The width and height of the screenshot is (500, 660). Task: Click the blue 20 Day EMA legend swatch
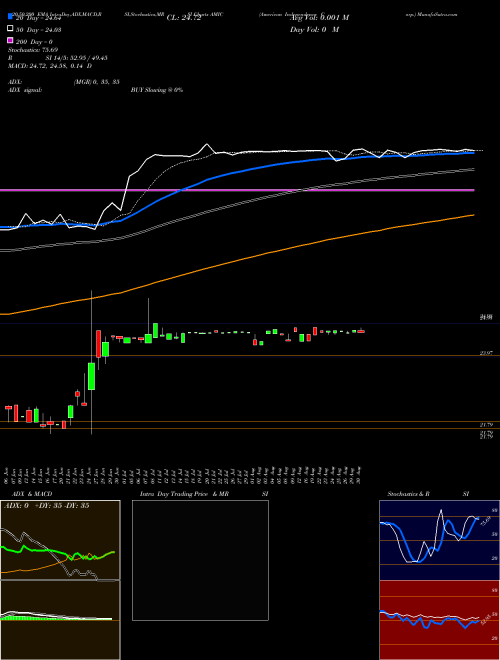coord(10,17)
